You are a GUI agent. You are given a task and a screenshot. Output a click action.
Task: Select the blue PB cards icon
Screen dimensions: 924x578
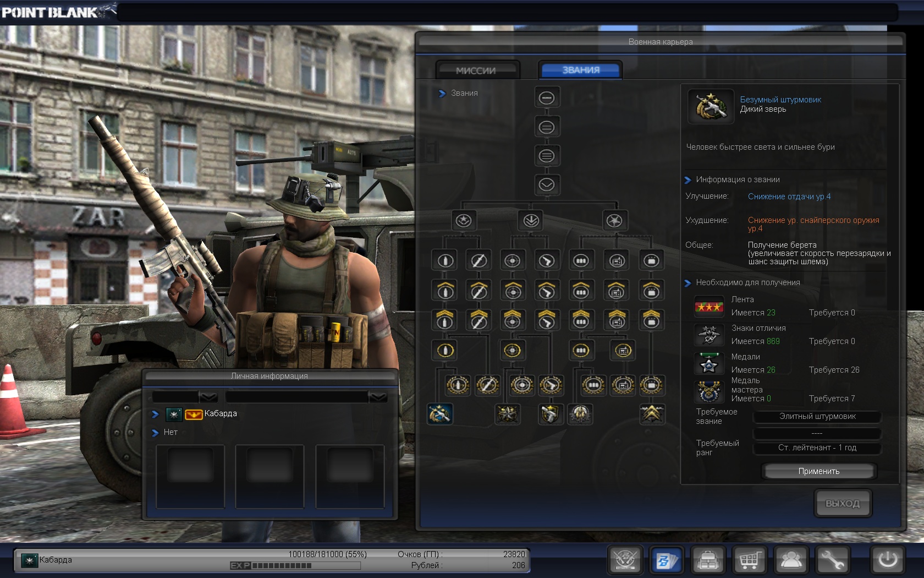pyautogui.click(x=667, y=560)
